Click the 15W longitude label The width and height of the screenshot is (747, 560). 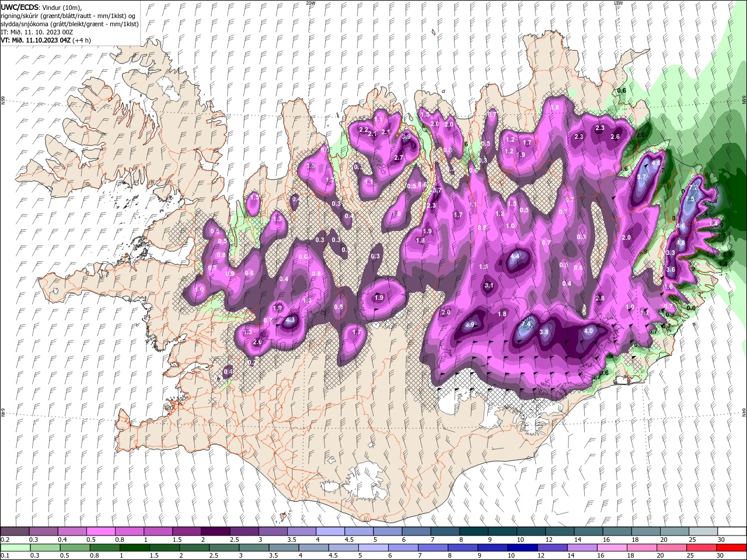point(618,3)
